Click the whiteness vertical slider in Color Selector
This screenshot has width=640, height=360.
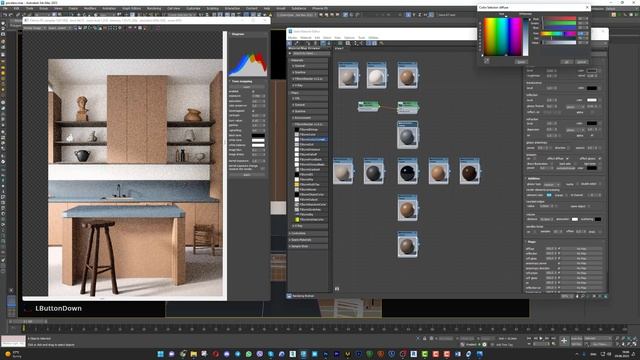[x=526, y=37]
